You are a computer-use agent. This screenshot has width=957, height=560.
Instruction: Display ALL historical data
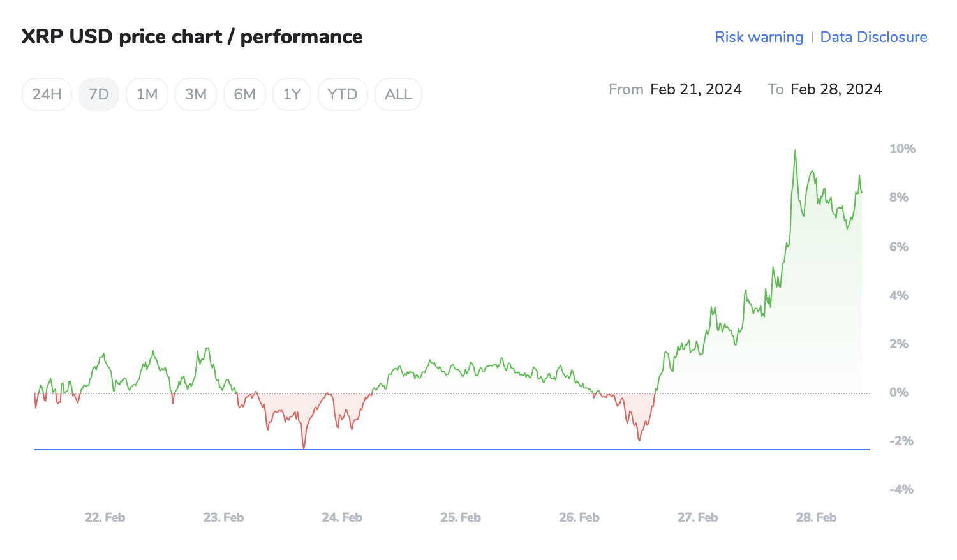[x=398, y=94]
